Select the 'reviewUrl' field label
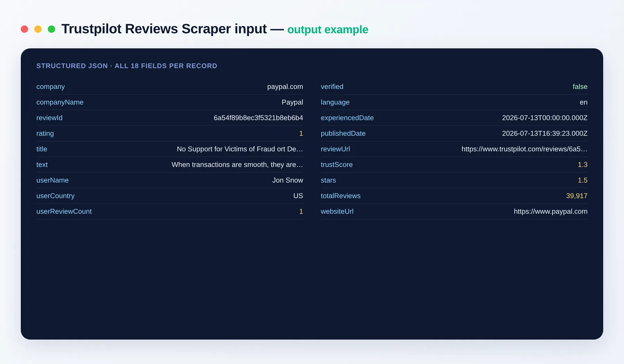Image resolution: width=624 pixels, height=364 pixels. pos(335,149)
